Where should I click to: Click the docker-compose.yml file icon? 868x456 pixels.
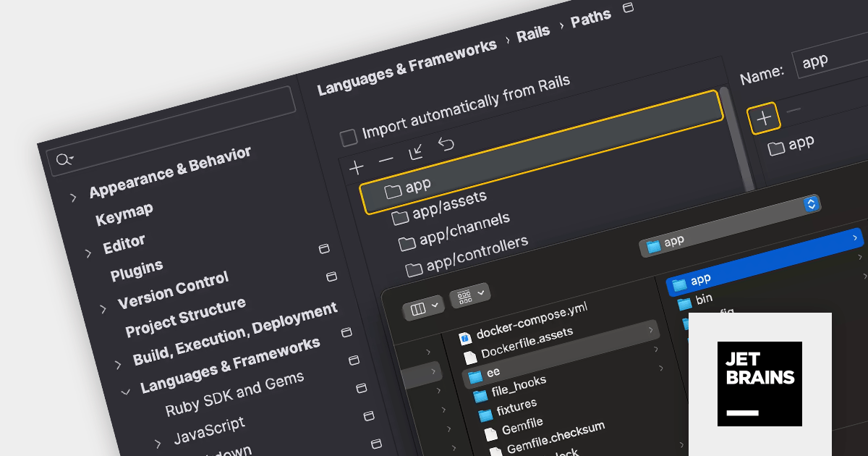coord(466,338)
